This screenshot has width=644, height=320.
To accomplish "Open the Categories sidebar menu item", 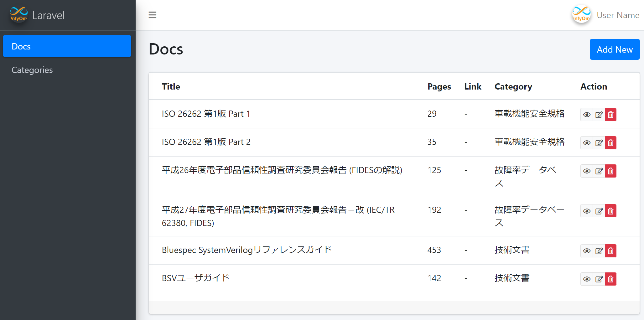I will tap(32, 70).
